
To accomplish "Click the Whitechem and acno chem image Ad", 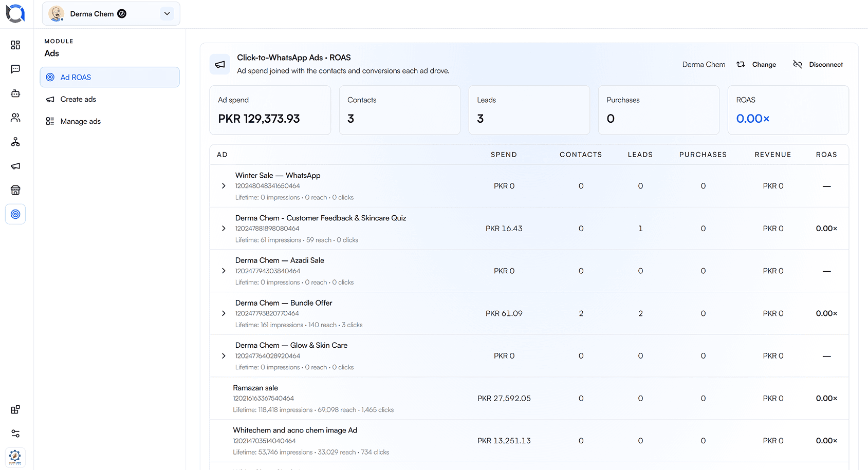I will tap(295, 430).
